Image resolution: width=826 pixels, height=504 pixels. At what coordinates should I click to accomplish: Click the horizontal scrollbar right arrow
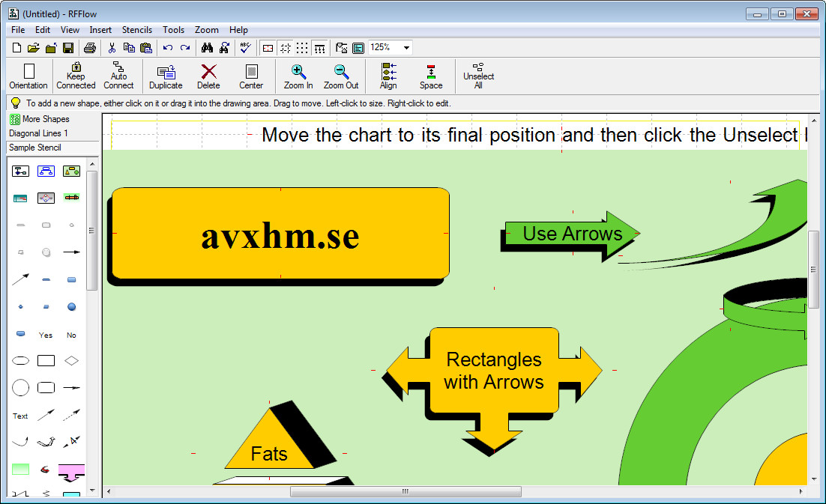click(x=801, y=491)
